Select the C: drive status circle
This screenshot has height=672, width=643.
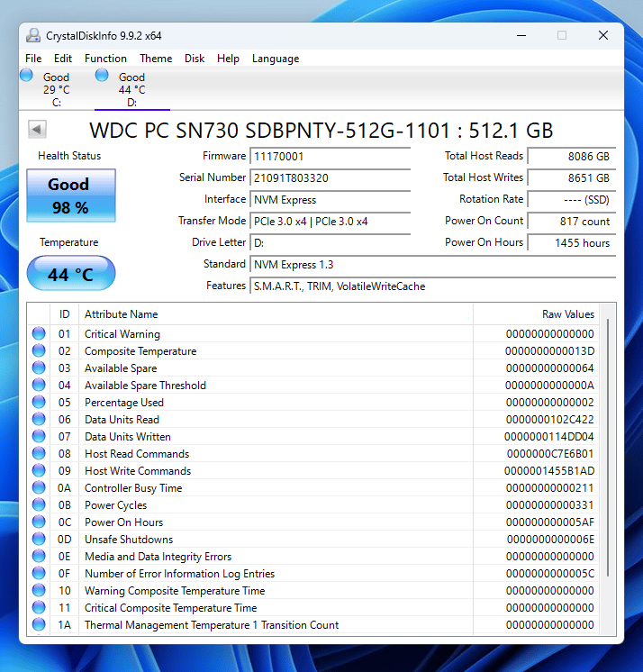point(26,76)
